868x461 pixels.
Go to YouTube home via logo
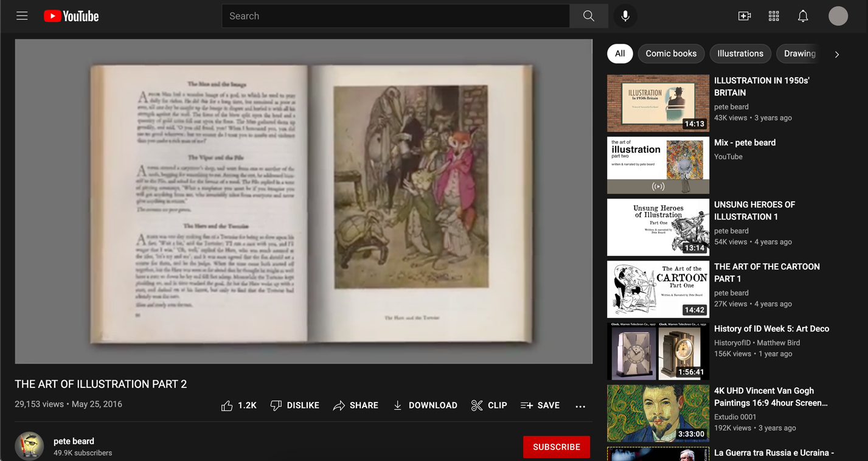[71, 16]
